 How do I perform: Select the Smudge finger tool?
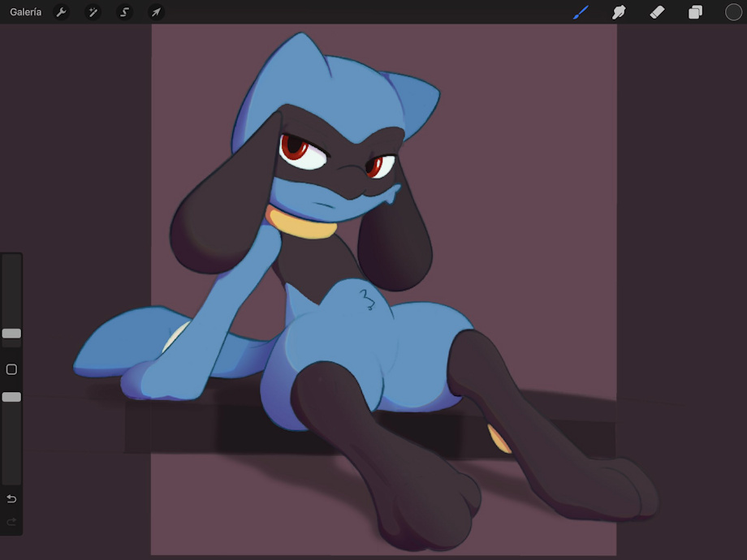coord(619,12)
